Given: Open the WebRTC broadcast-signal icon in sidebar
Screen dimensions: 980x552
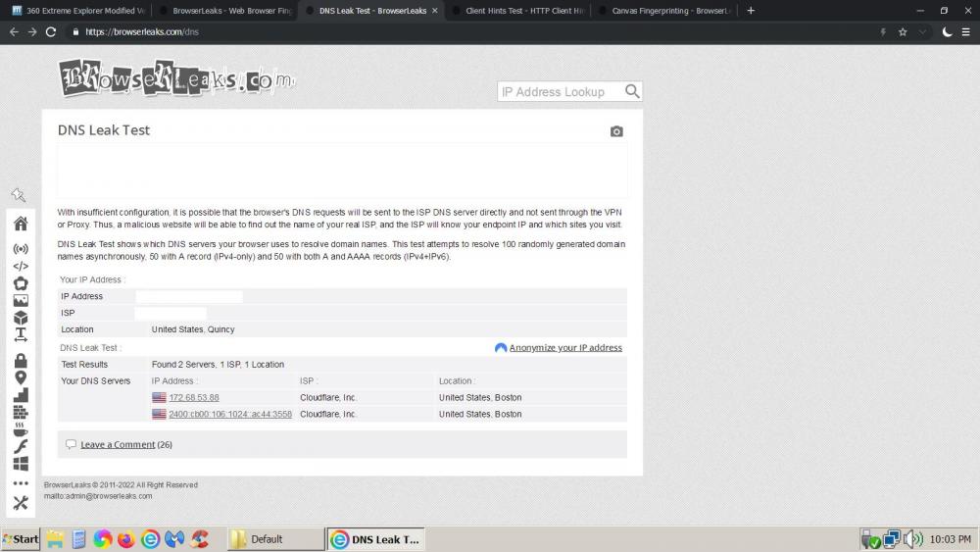Looking at the screenshot, I should tap(21, 249).
